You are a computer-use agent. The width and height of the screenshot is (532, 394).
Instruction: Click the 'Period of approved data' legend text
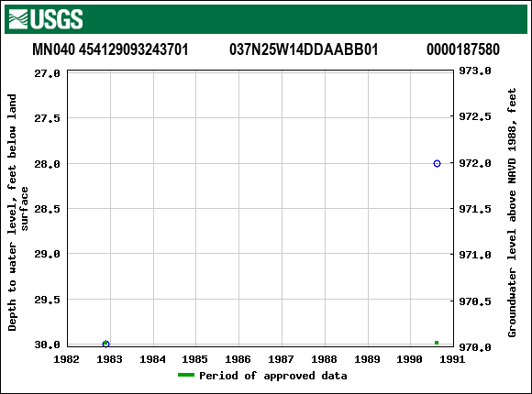click(272, 376)
